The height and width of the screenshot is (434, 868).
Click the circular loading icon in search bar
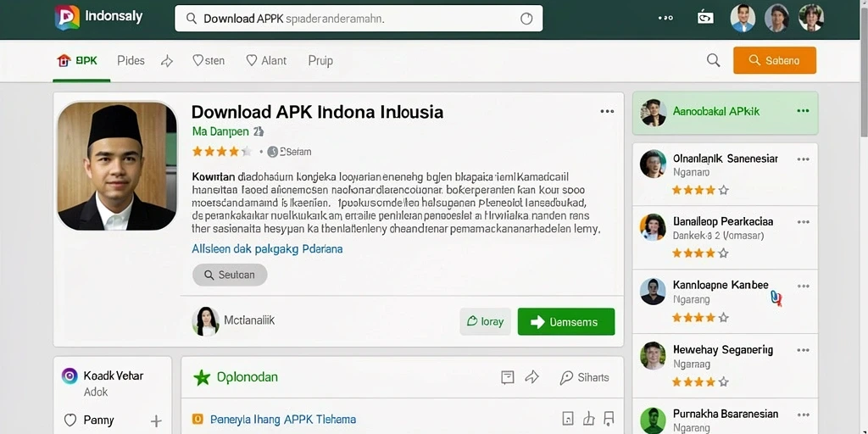[526, 19]
